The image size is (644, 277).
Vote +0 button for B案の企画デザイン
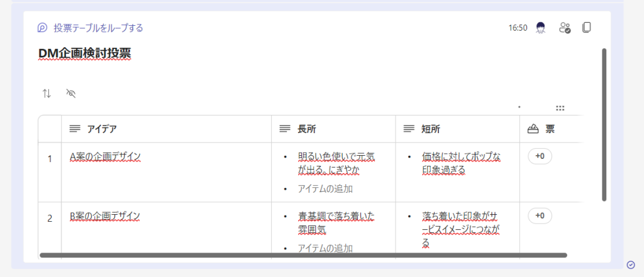click(x=540, y=216)
